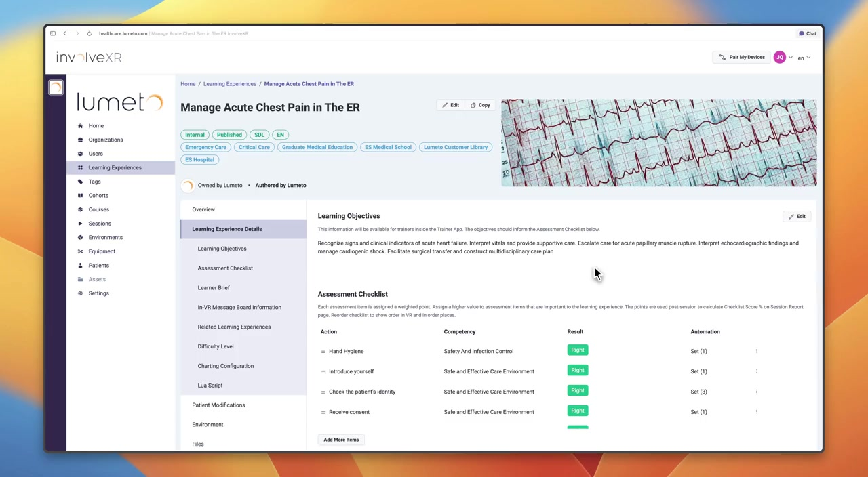The height and width of the screenshot is (477, 868).
Task: Click Edit next to the experience title
Action: 451,105
